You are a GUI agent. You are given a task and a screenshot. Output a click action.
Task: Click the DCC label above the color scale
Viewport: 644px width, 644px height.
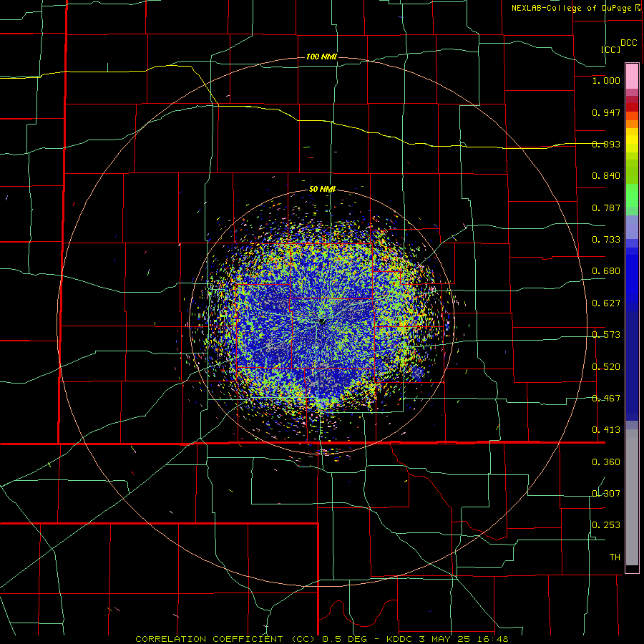click(x=629, y=43)
